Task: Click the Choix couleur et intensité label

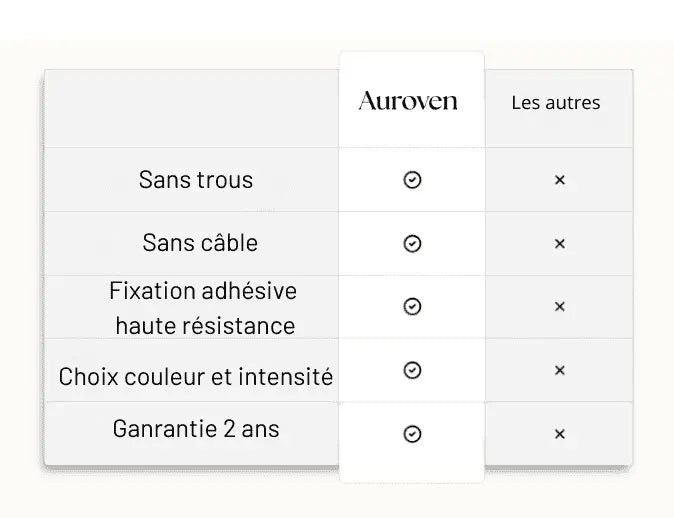Action: point(196,377)
